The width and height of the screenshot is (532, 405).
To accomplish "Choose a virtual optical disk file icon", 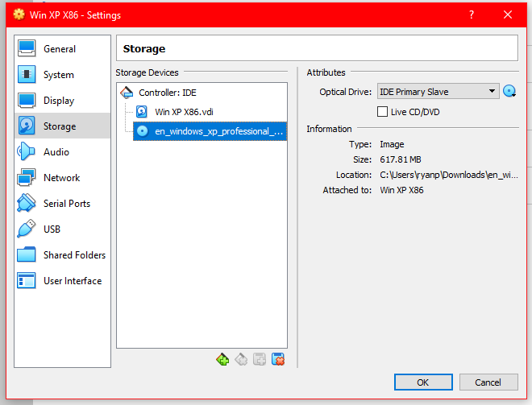I will coord(509,91).
